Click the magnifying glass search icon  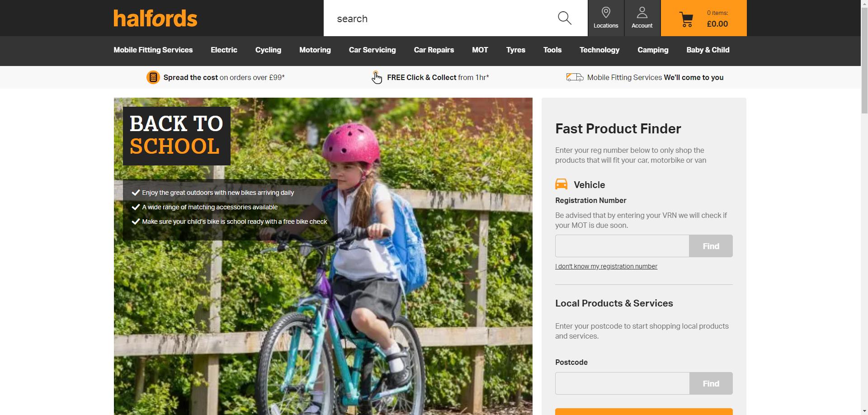point(564,18)
